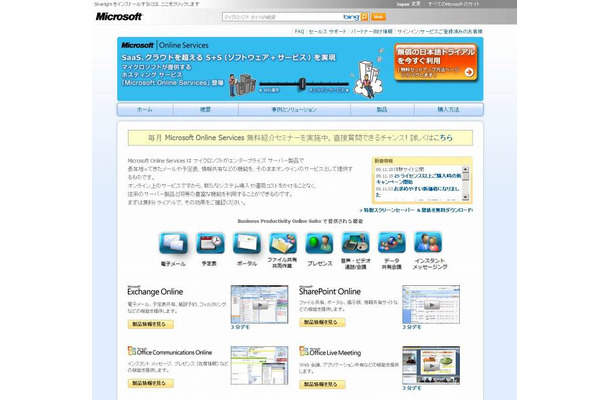This screenshot has width=610, height=400.
Task: Play the Exchange Online demo thumbnail
Action: click(x=259, y=304)
